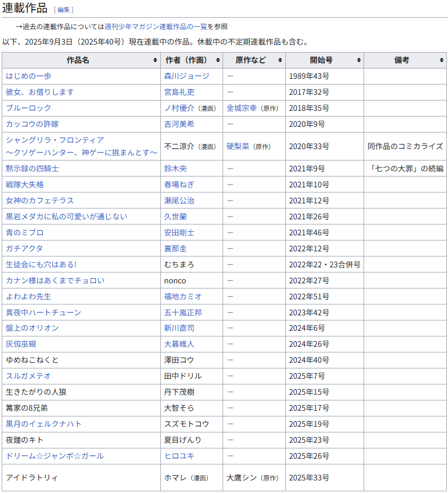Click sort arrows in 作者(作画) header
448x493 pixels.
click(217, 60)
